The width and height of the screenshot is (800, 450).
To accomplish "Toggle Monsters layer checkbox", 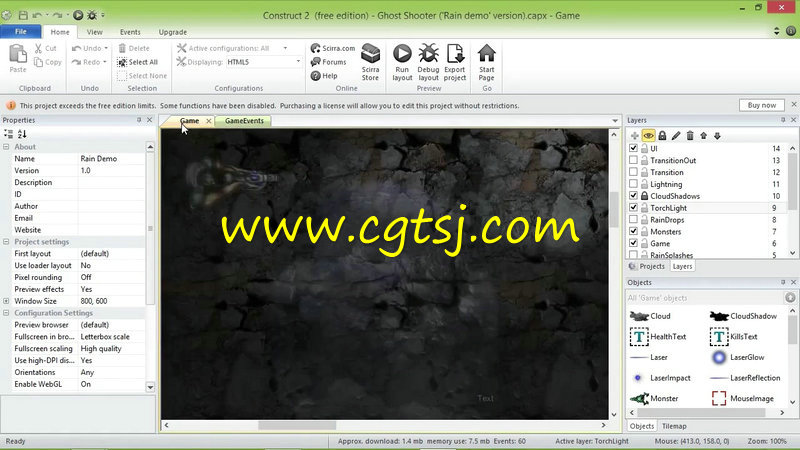I will point(633,231).
